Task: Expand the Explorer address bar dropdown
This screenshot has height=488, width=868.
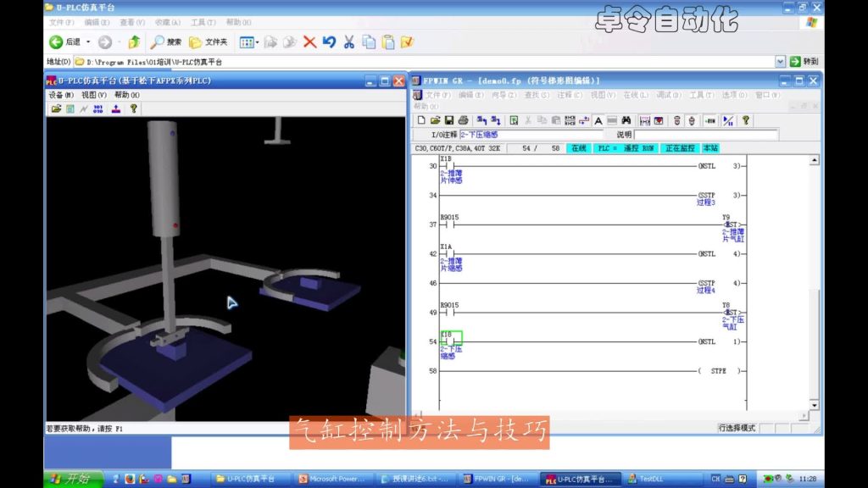Action: coord(780,62)
